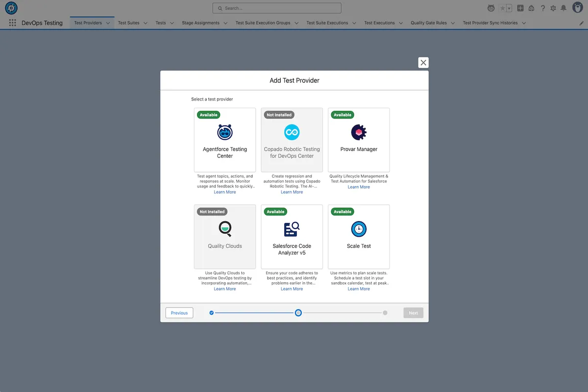Screen dimensions: 588x392
Task: Open the Quality Gate Rules tab
Action: click(x=429, y=23)
